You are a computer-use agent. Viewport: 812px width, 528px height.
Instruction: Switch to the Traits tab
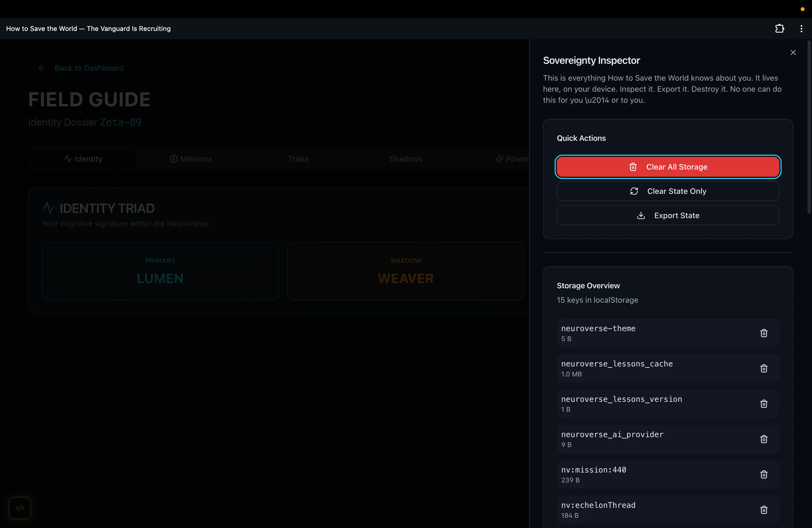(x=298, y=159)
